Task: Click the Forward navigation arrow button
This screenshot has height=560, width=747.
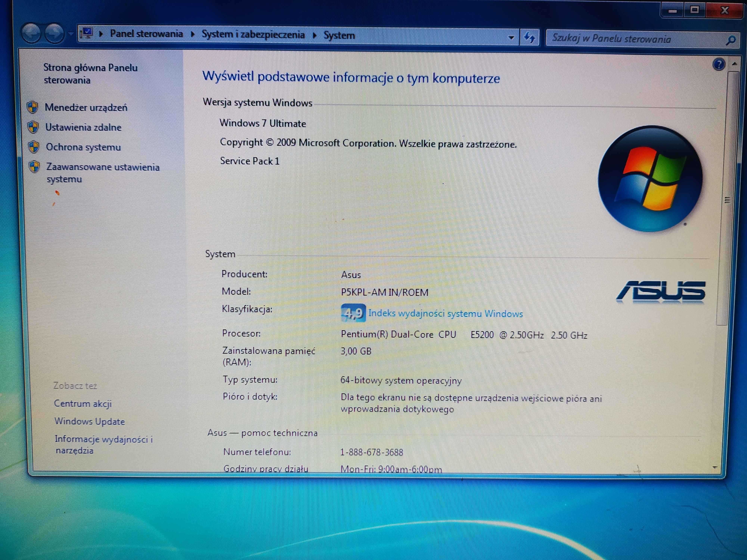Action: (54, 33)
